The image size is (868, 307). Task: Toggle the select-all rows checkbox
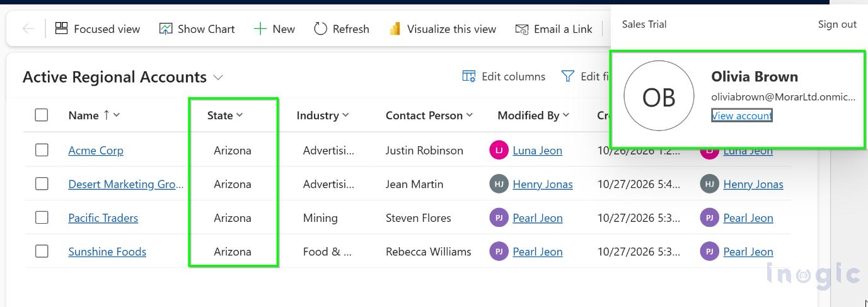click(x=42, y=115)
